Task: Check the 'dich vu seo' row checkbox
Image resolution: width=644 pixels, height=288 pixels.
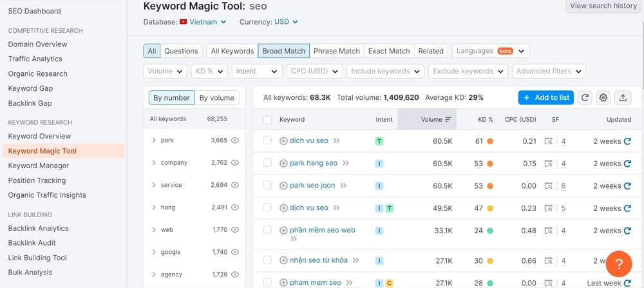Action: tap(267, 140)
